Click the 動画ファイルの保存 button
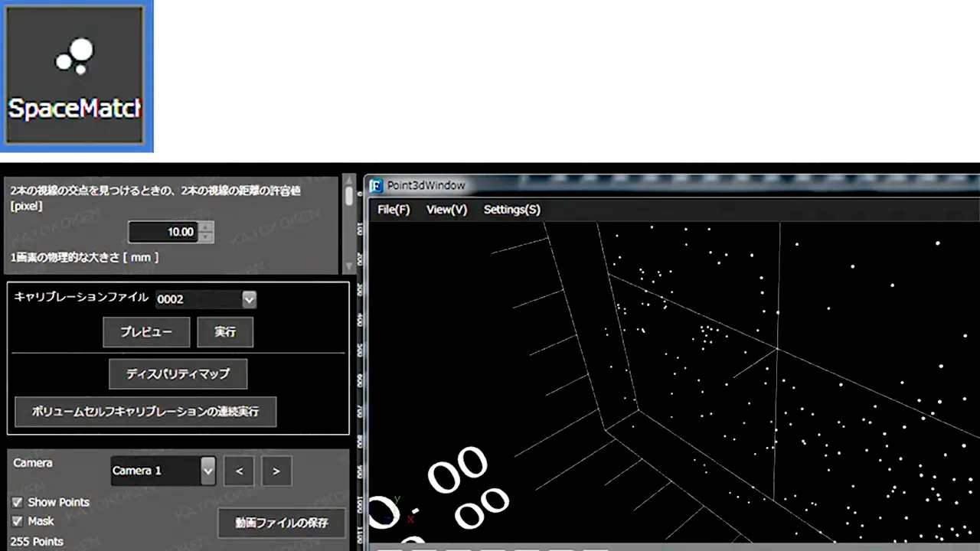The height and width of the screenshot is (551, 980). pyautogui.click(x=282, y=523)
